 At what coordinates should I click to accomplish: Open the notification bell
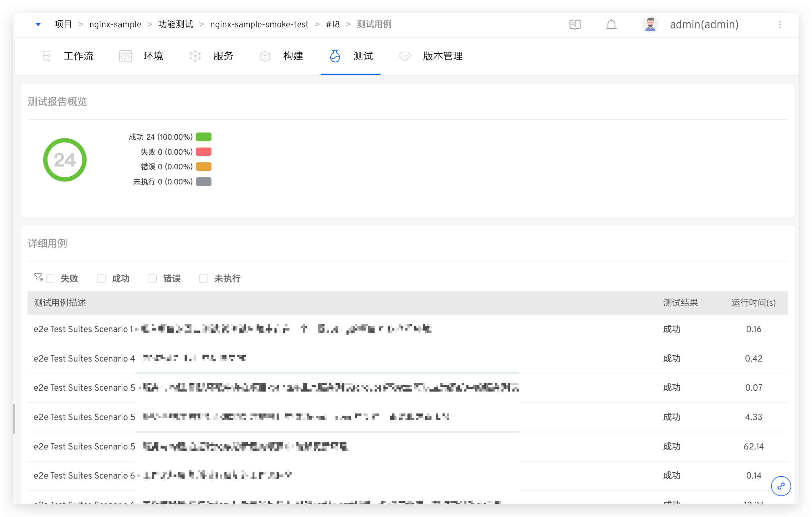tap(611, 24)
